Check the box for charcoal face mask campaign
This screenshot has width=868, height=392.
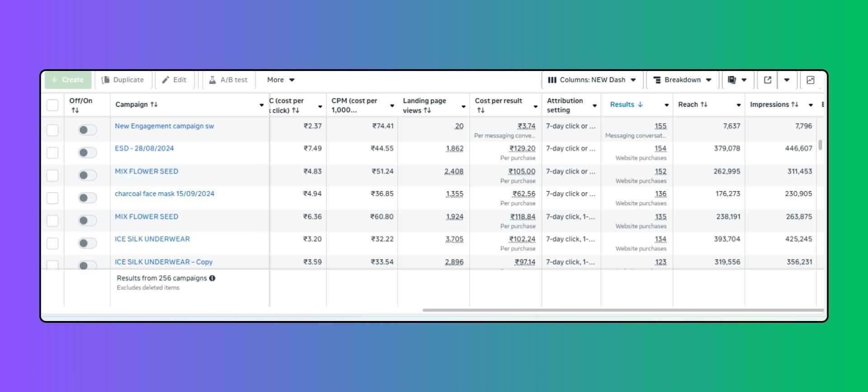[52, 198]
